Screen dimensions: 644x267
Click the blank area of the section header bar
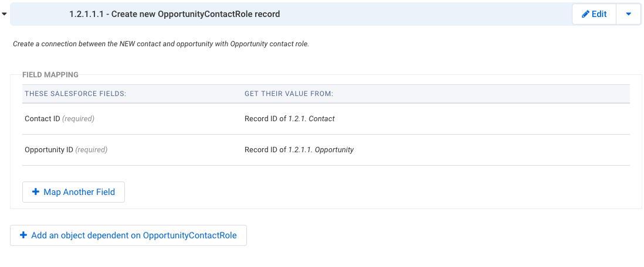(x=423, y=15)
